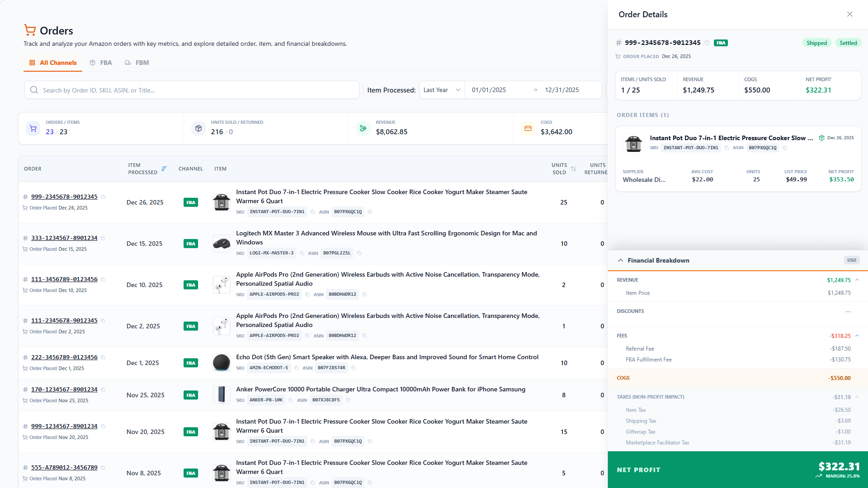Sort by Units Sold column arrows
This screenshot has width=868, height=488.
(x=573, y=169)
